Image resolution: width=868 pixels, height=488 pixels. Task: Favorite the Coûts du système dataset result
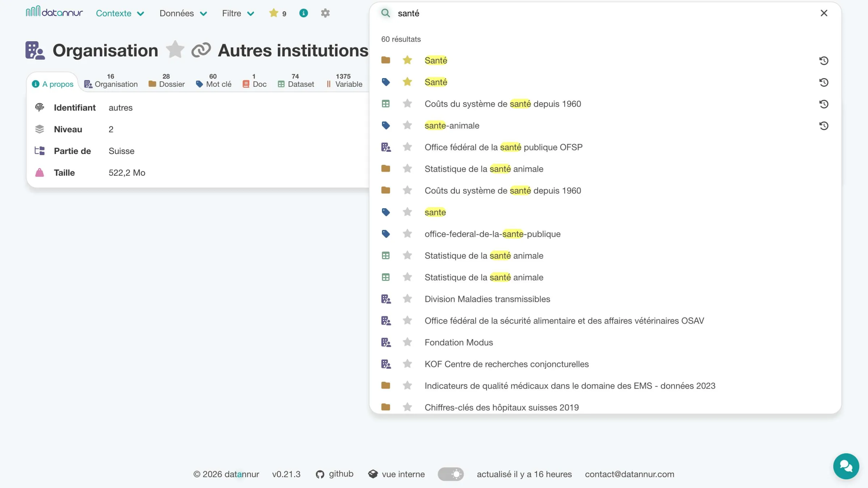407,103
